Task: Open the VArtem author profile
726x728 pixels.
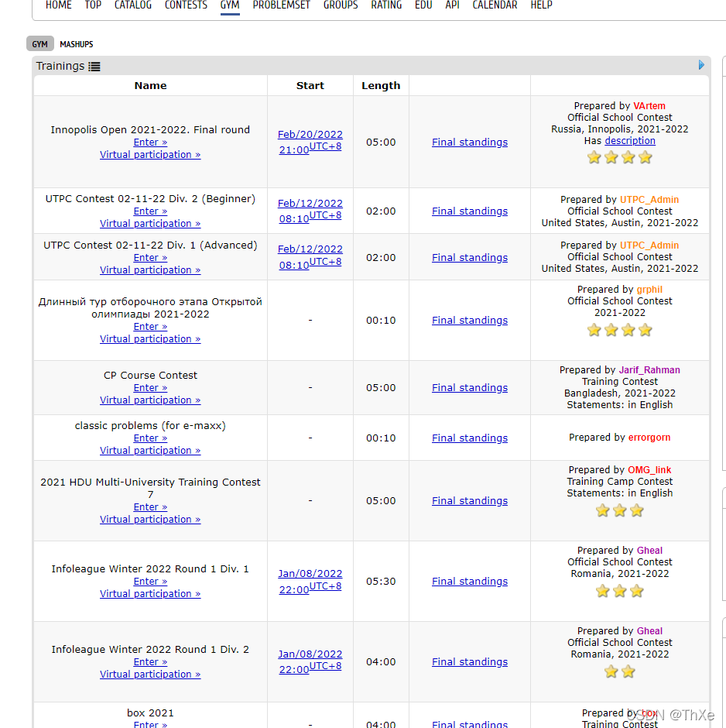Action: pyautogui.click(x=649, y=106)
